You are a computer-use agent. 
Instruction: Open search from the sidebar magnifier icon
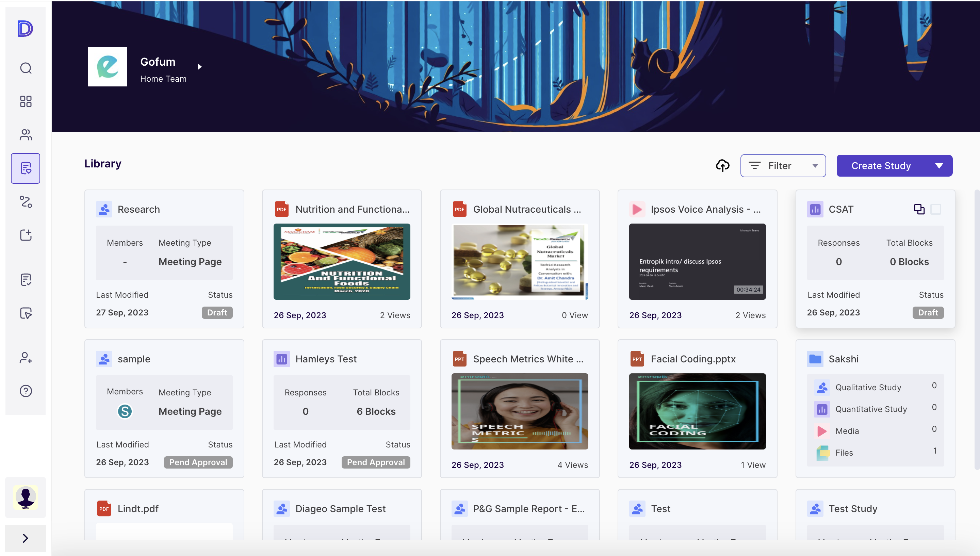[26, 68]
